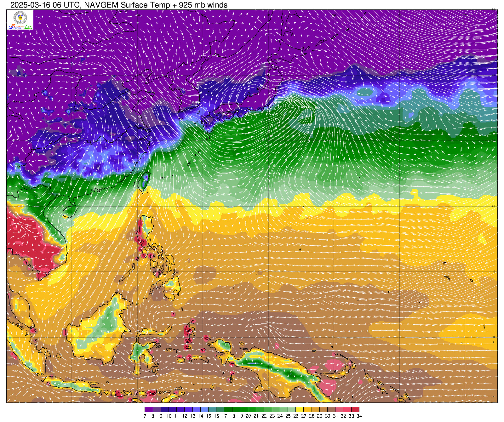Image resolution: width=504 pixels, height=422 pixels.
Task: Click the colorbar label 20
Action: click(248, 416)
